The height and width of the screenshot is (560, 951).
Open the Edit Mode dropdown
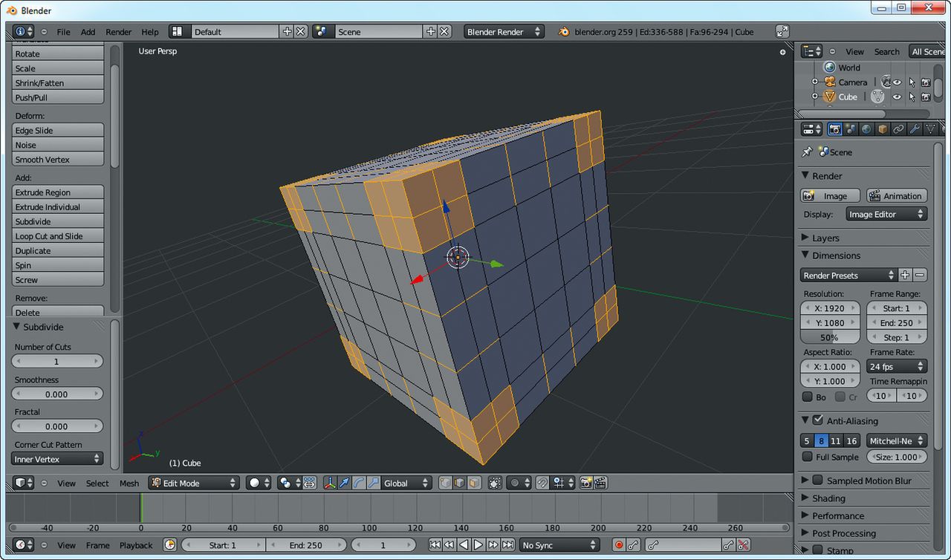tap(193, 483)
